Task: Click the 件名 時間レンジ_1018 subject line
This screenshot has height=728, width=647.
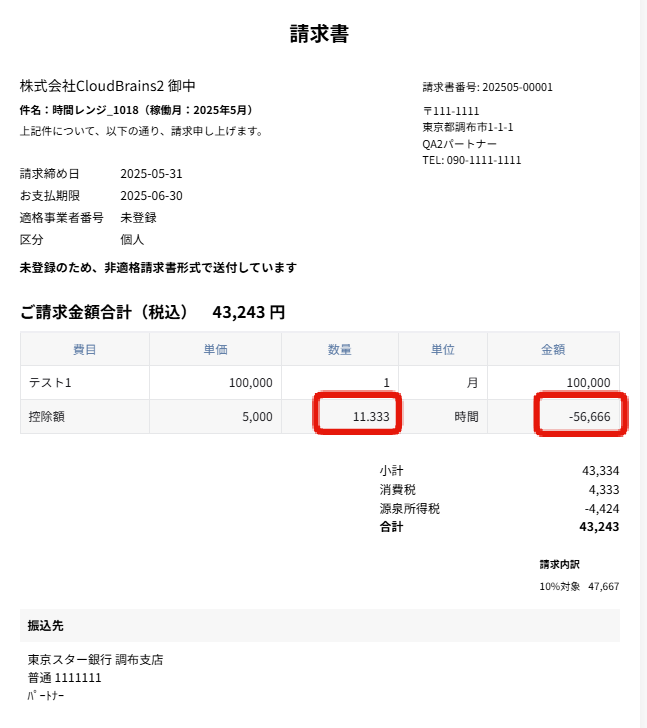Action: [x=136, y=110]
